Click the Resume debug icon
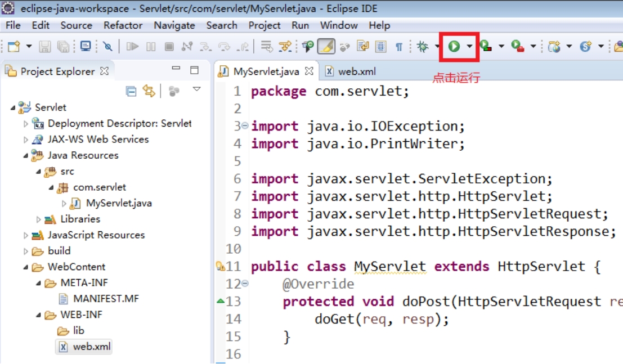 pyautogui.click(x=132, y=47)
